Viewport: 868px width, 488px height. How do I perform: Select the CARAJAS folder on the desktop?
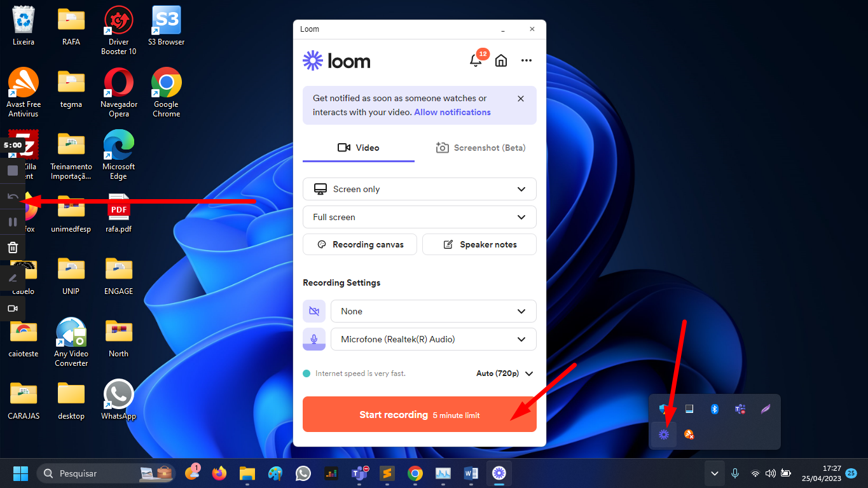(24, 401)
